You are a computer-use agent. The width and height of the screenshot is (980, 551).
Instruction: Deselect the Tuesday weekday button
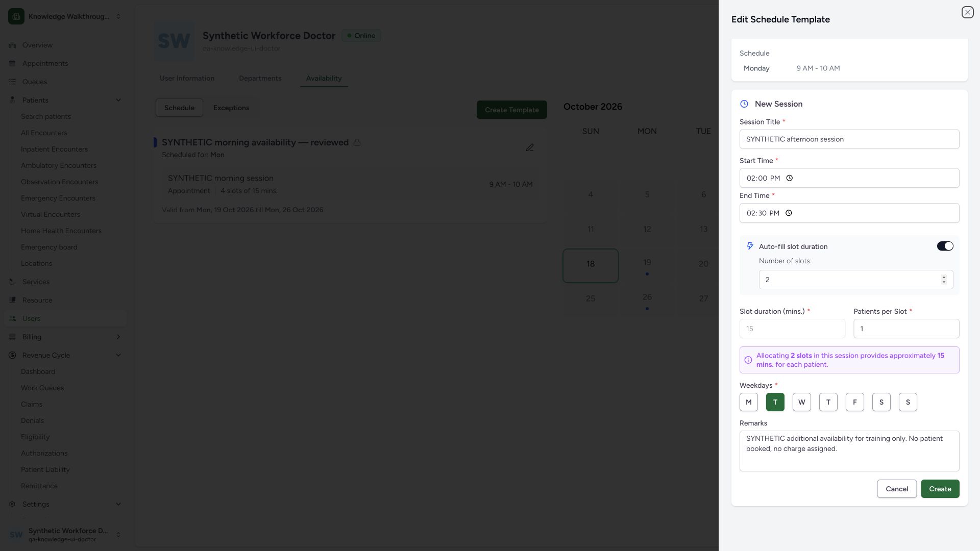775,402
